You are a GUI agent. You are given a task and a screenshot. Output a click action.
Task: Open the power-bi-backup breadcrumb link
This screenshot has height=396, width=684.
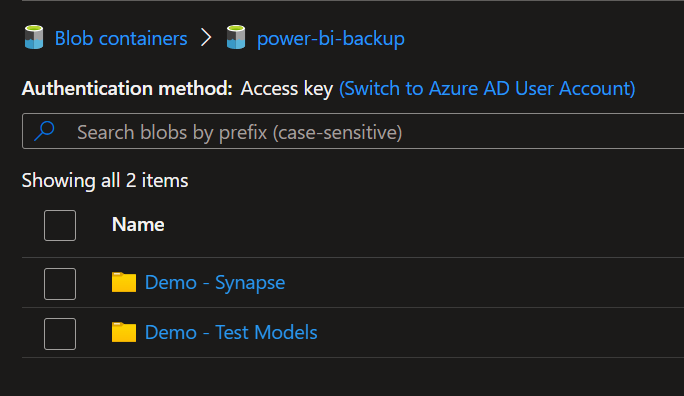331,38
